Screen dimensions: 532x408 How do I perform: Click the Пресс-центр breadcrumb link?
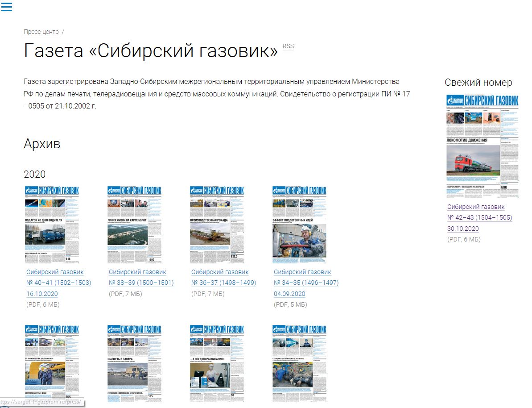41,32
